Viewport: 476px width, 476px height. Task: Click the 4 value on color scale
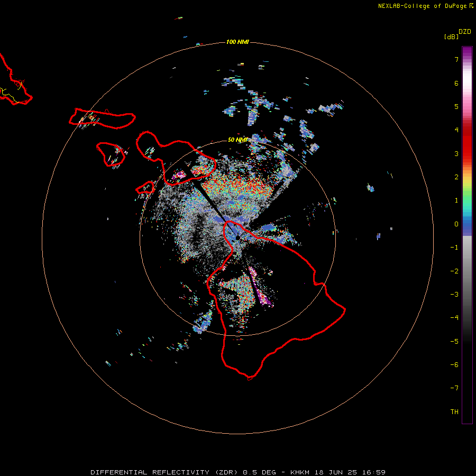tap(456, 130)
